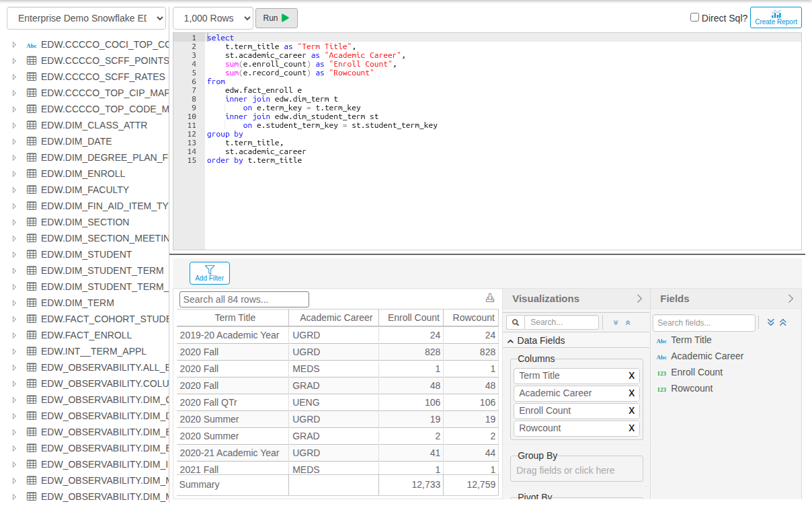The image size is (812, 508).
Task: Select the Enroll Count entry in Fields list
Action: [696, 373]
